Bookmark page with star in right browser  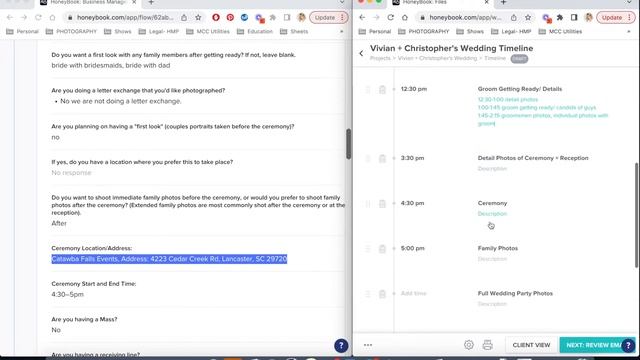click(528, 18)
